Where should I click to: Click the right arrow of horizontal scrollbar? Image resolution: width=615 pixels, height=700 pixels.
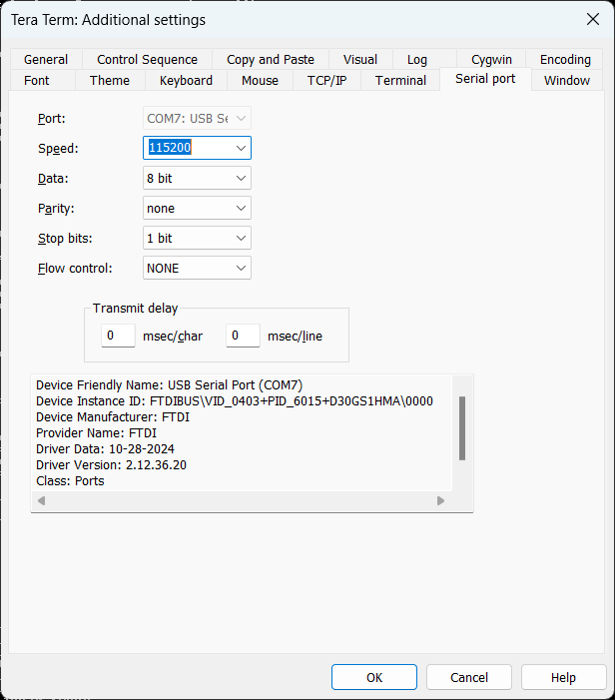[440, 501]
